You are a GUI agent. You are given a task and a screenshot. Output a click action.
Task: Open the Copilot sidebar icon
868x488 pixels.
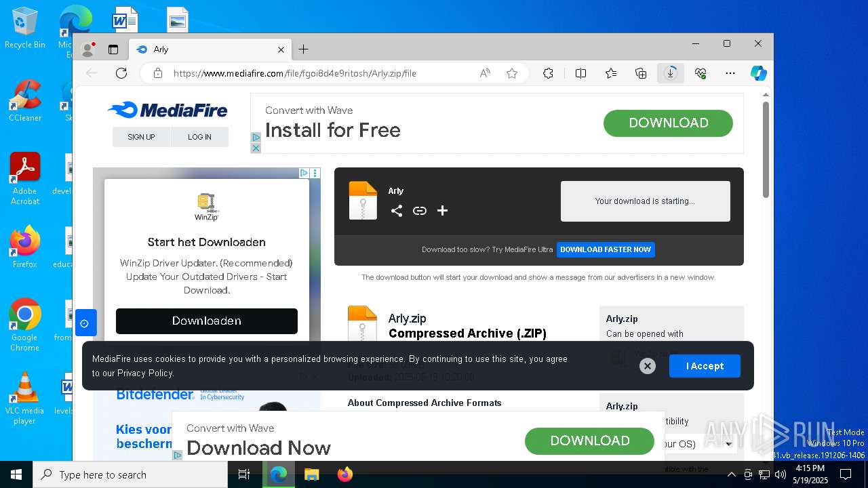[x=758, y=73]
